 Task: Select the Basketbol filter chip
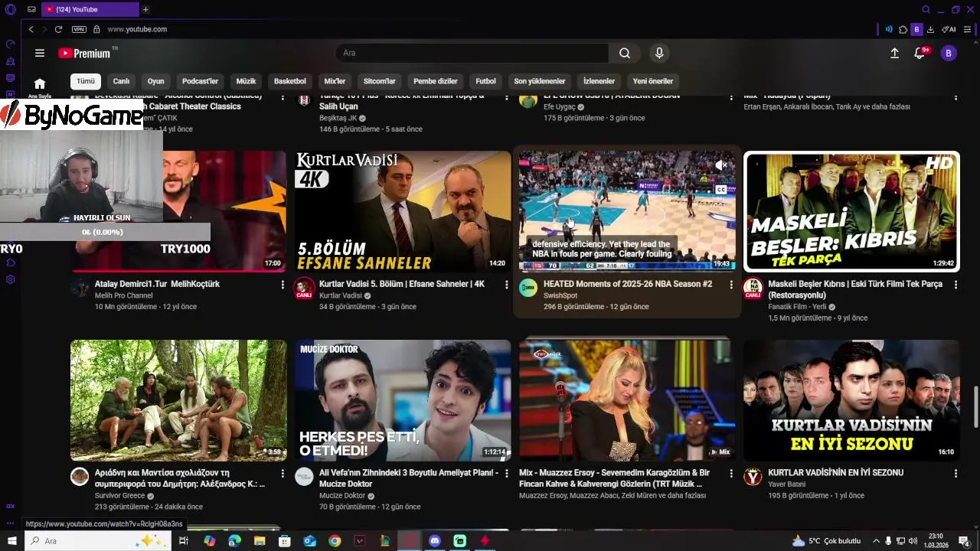[290, 81]
